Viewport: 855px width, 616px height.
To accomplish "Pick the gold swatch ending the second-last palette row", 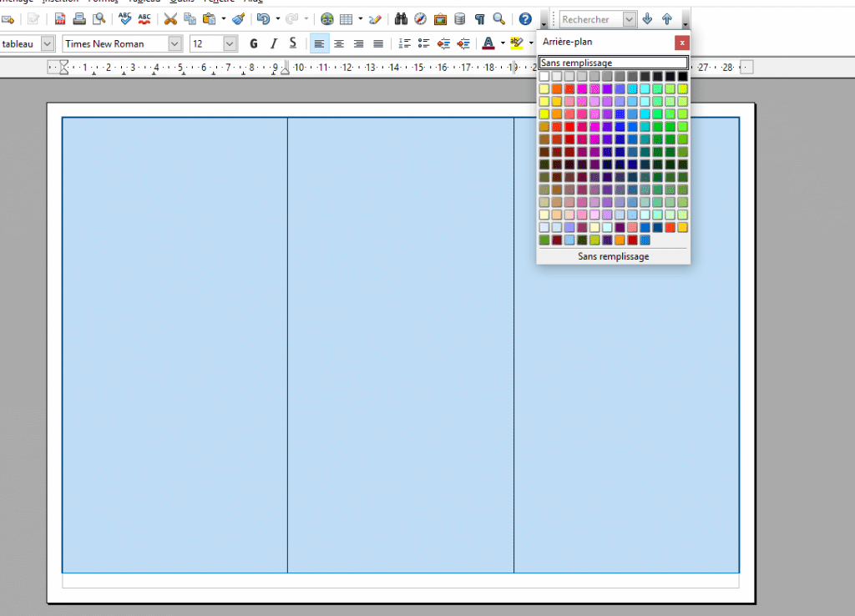I will [x=683, y=227].
